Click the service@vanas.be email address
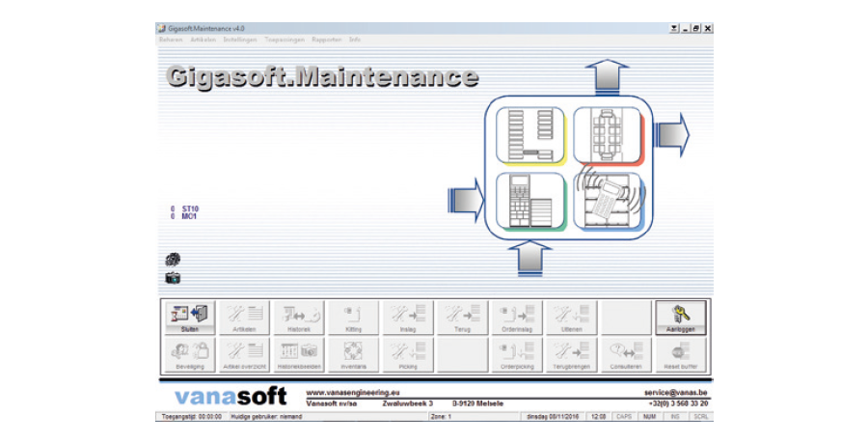This screenshot has width=868, height=444. pos(675,393)
